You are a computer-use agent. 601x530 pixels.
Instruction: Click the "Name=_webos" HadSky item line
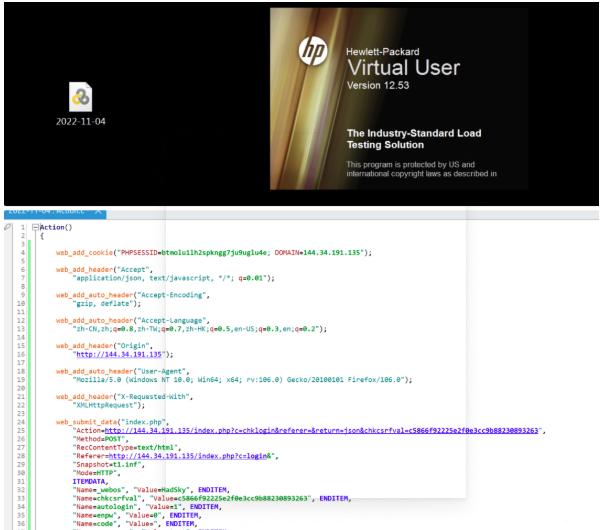pyautogui.click(x=151, y=490)
